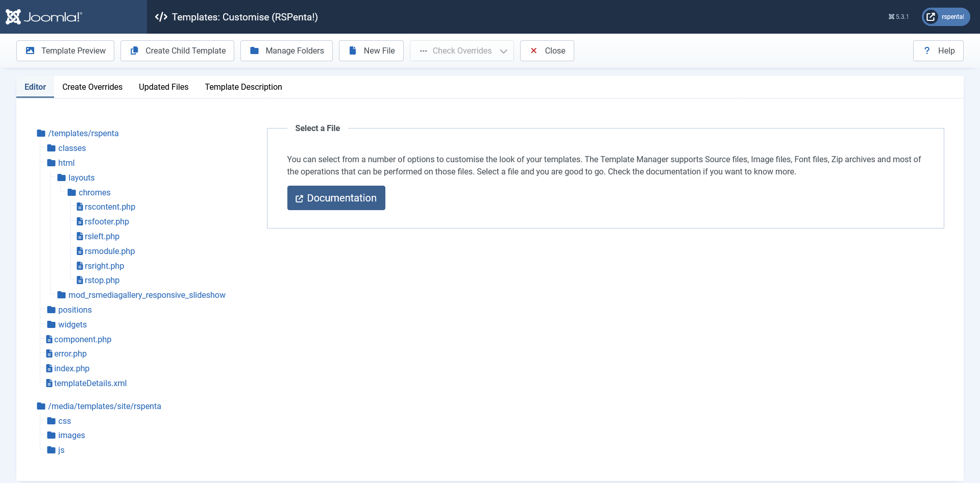Click the red X Close icon
This screenshot has height=483, width=980.
click(x=533, y=50)
